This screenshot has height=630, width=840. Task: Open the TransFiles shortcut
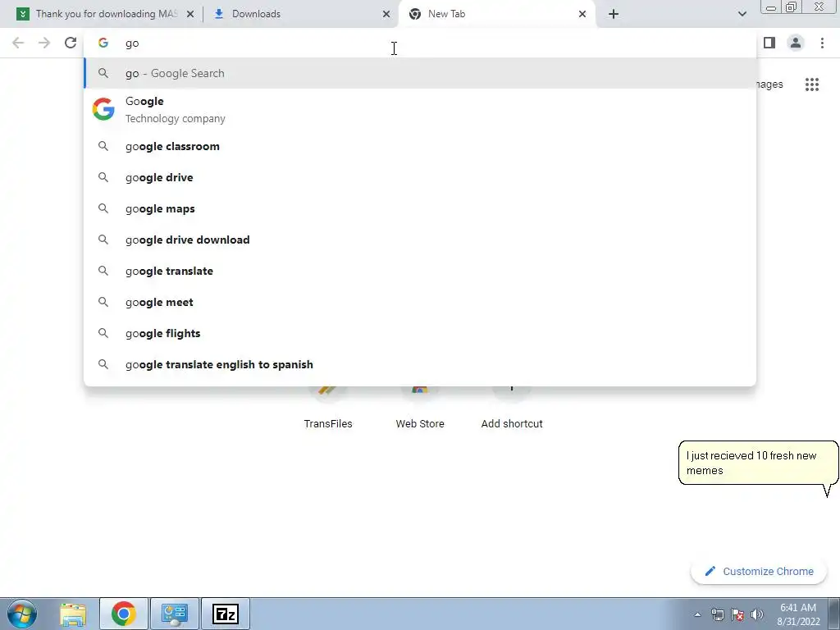pos(328,410)
